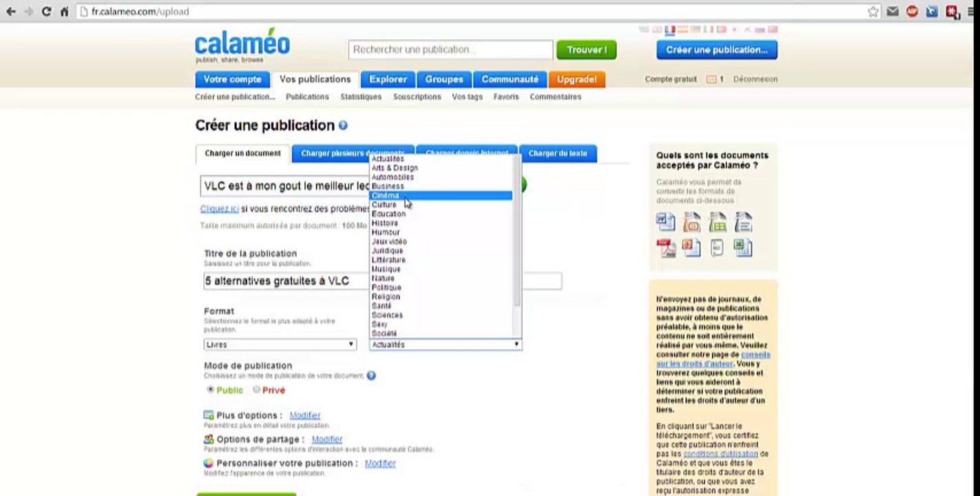The width and height of the screenshot is (980, 496).
Task: Select the Charger du texte tab
Action: [558, 154]
